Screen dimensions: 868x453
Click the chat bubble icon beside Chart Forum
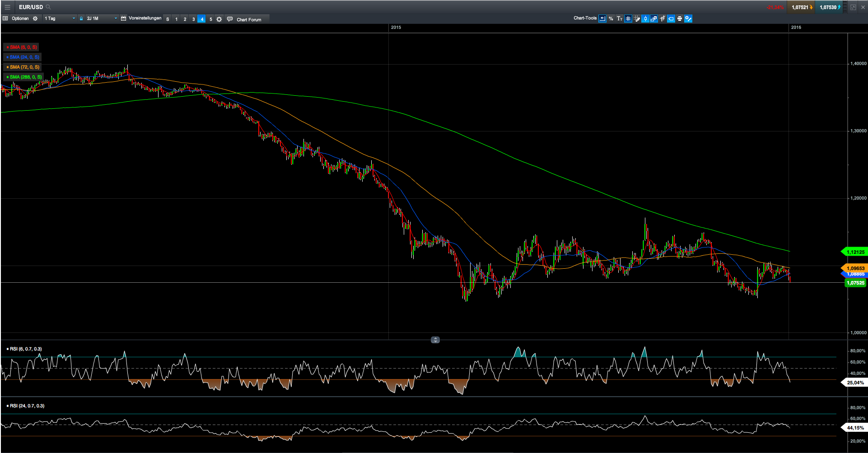[x=230, y=19]
